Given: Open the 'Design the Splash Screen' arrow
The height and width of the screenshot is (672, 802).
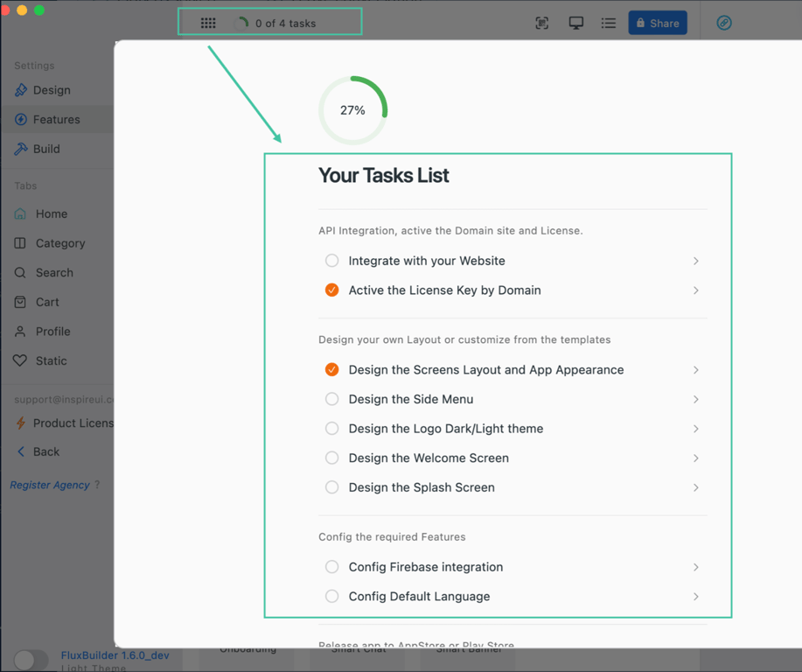Looking at the screenshot, I should [695, 488].
